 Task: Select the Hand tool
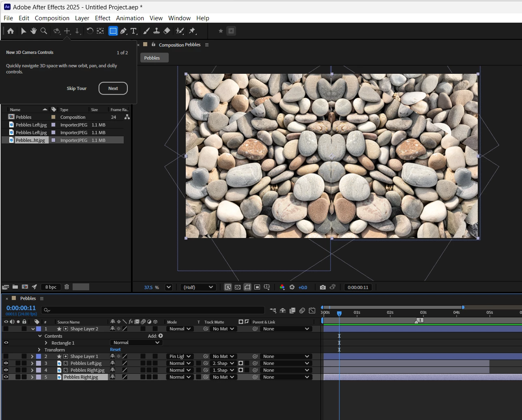[x=33, y=31]
